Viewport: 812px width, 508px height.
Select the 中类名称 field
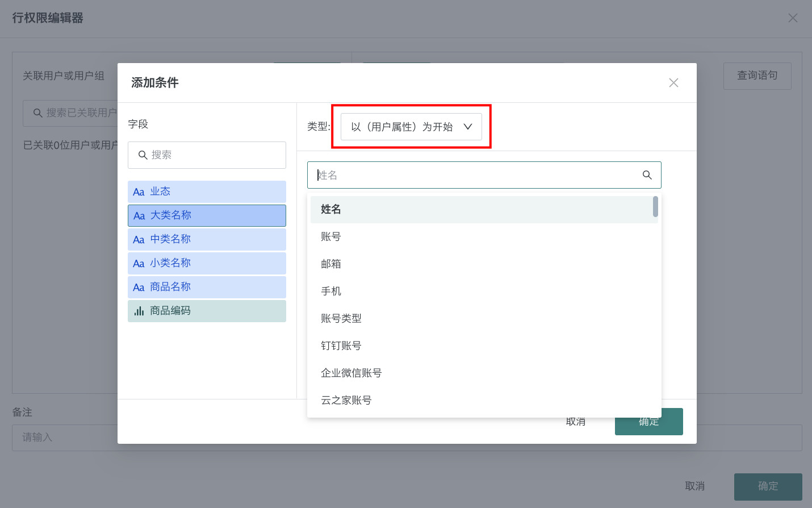point(207,240)
